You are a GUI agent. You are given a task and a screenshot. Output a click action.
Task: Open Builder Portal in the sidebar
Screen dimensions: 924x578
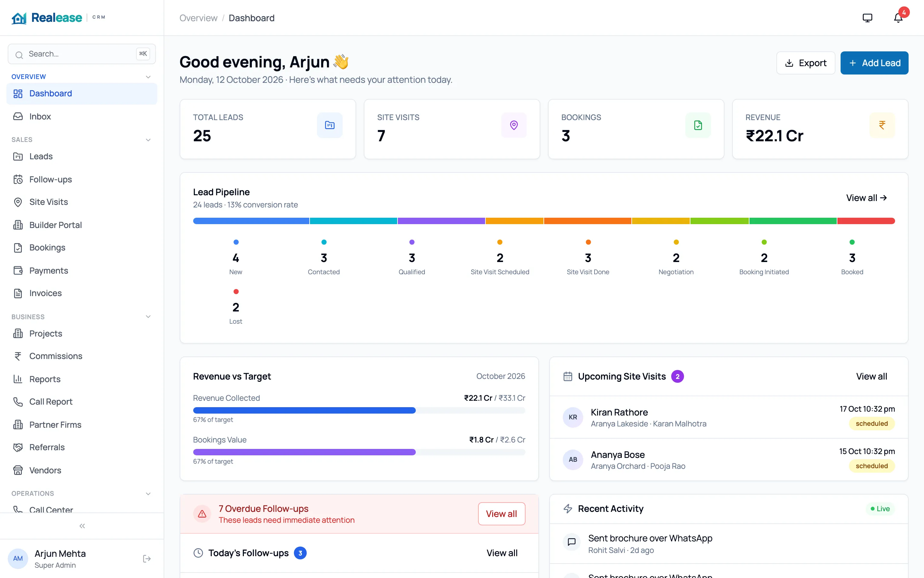point(82,225)
